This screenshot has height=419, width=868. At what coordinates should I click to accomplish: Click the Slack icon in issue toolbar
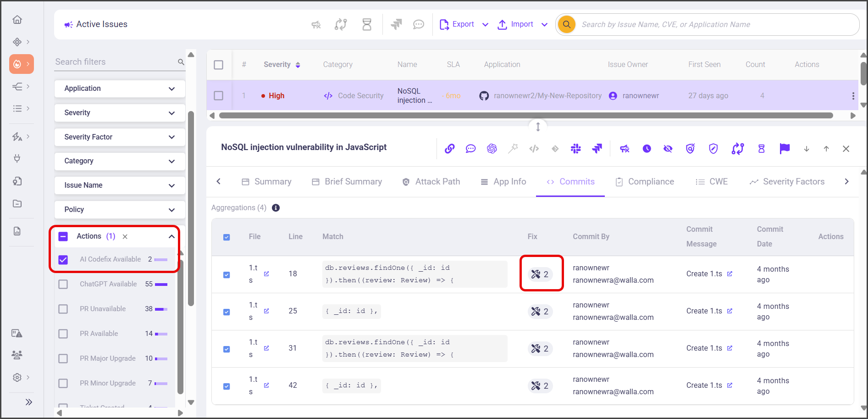(576, 149)
